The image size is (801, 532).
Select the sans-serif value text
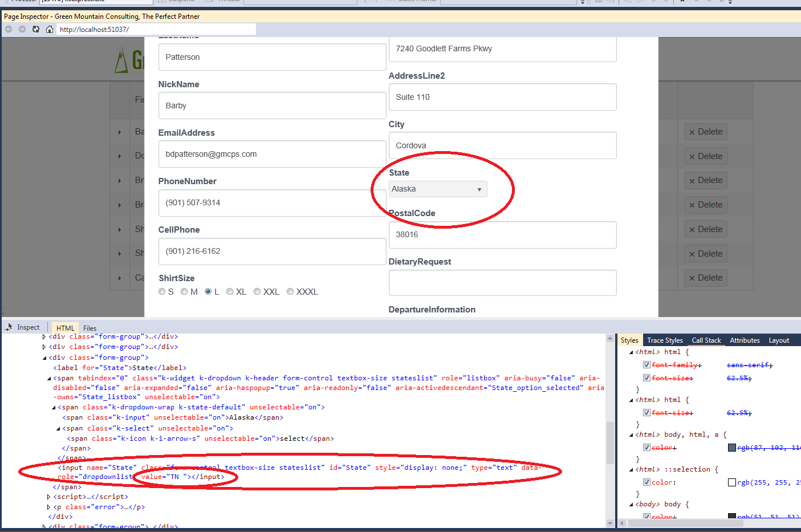tap(750, 365)
